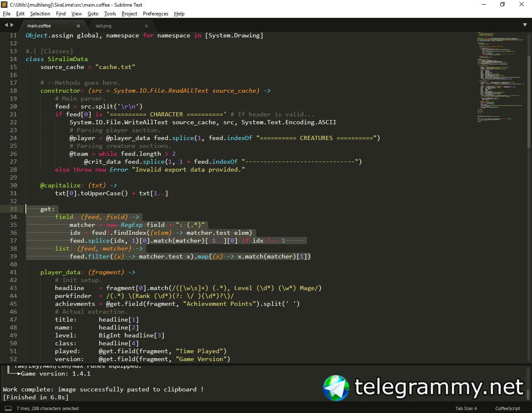
Task: Click 'Work complete' output message
Action: (103, 389)
